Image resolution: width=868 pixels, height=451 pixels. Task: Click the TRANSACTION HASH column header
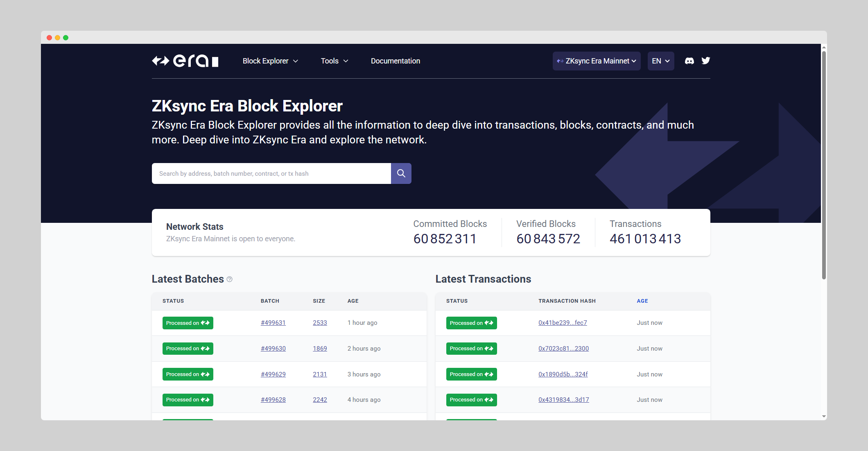(567, 301)
